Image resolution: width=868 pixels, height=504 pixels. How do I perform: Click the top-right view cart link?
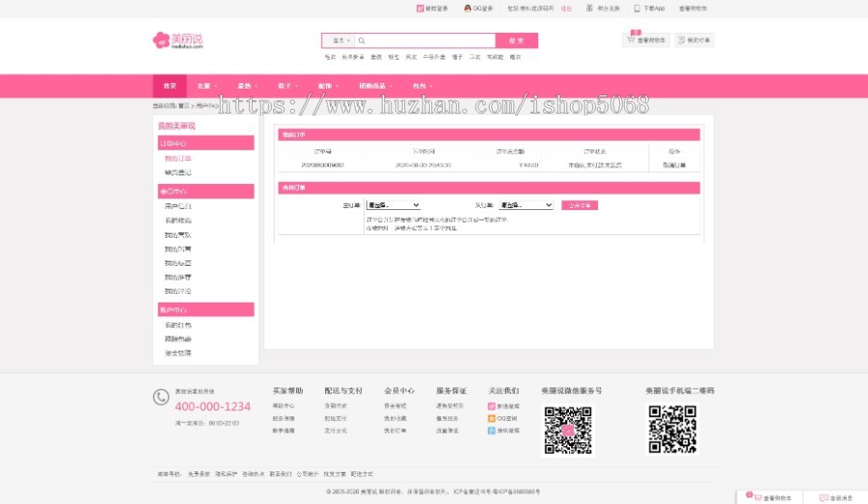click(692, 9)
